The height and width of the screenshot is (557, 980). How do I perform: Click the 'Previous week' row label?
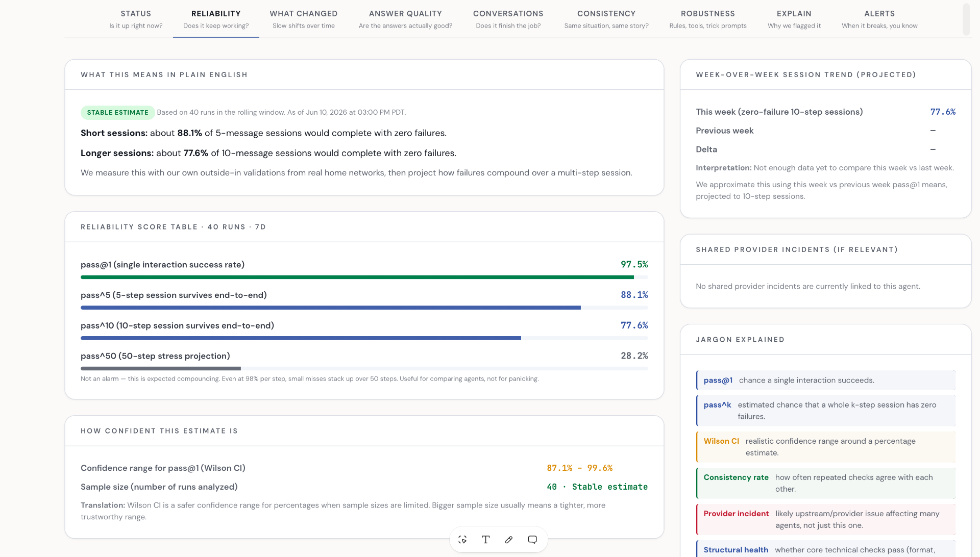tap(724, 131)
